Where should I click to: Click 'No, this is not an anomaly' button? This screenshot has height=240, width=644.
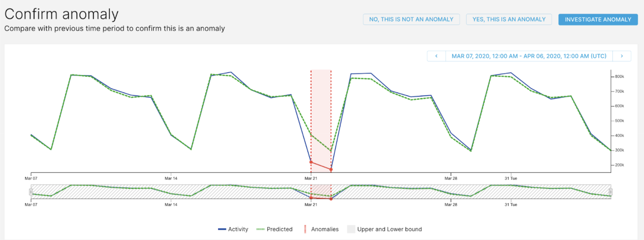411,19
